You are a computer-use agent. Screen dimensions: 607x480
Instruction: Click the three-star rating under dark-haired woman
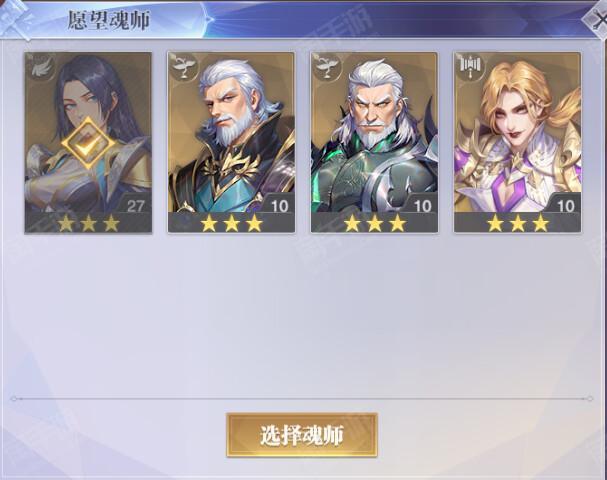(x=88, y=223)
